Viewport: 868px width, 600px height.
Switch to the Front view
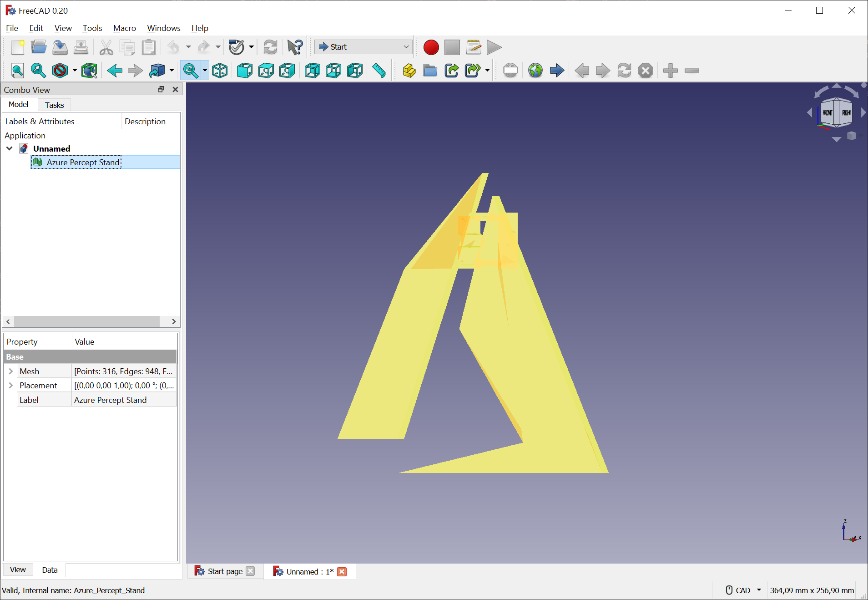(x=244, y=70)
